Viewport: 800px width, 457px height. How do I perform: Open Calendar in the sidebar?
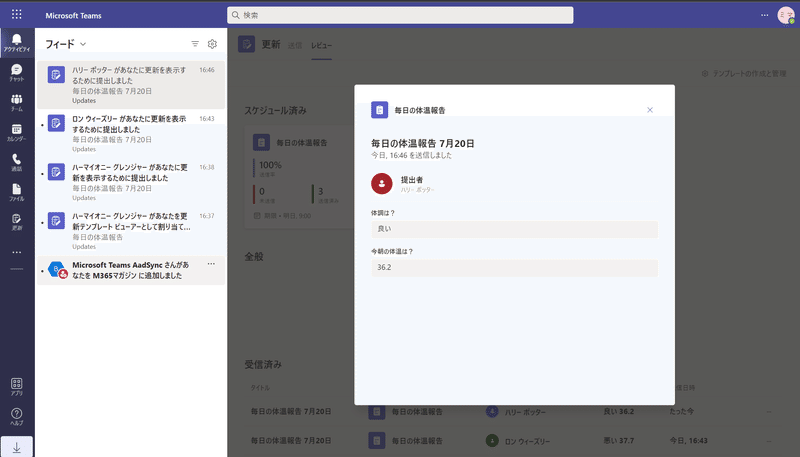17,133
